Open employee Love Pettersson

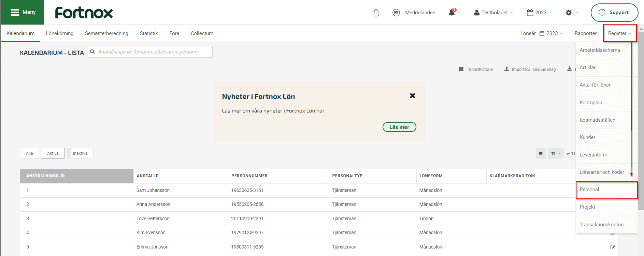153,219
